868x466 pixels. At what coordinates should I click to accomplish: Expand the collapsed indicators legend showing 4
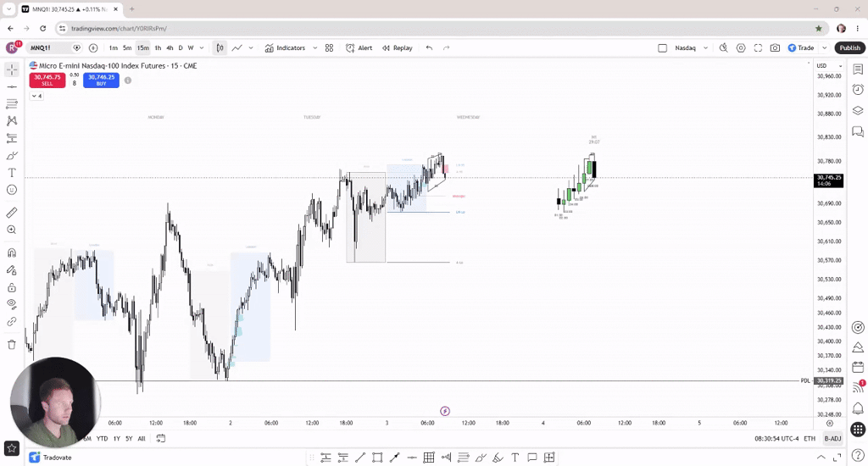[x=36, y=97]
